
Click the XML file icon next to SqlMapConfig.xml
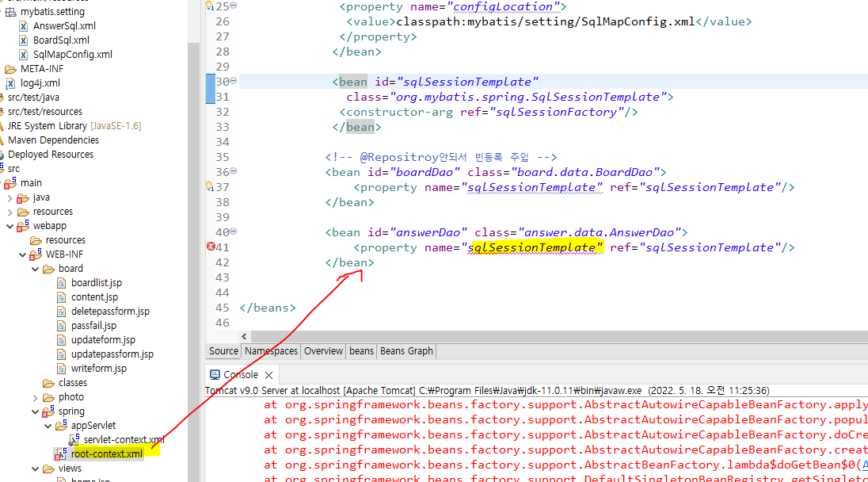[23, 54]
